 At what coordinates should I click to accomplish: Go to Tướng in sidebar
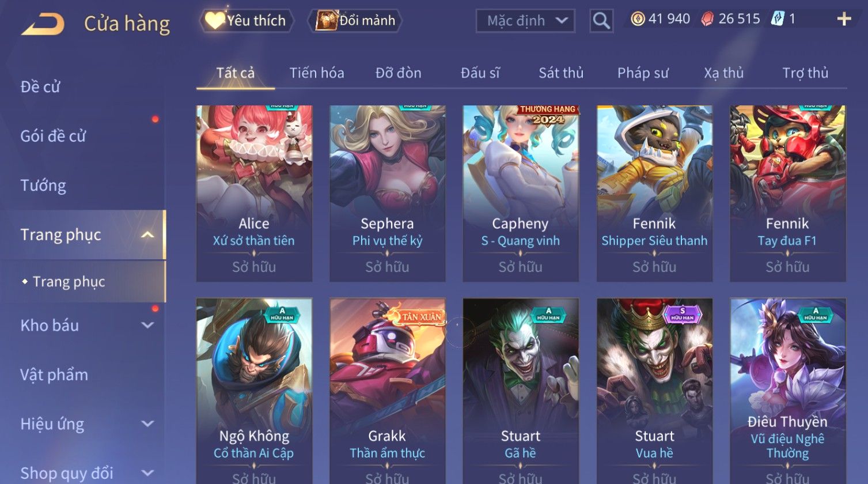[x=43, y=186]
